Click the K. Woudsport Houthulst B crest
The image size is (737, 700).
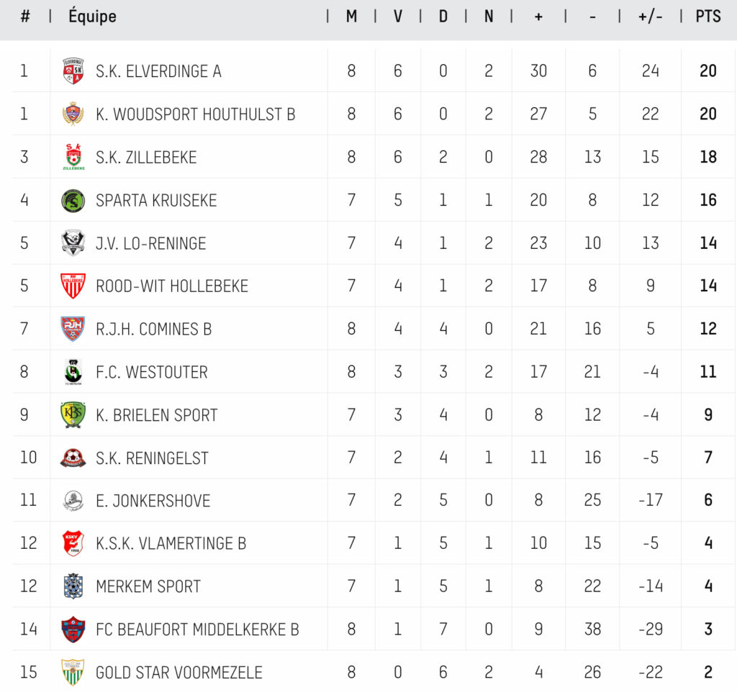[x=73, y=114]
